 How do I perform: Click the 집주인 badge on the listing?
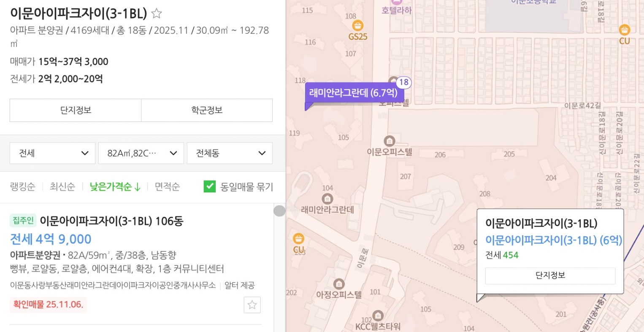(x=23, y=220)
